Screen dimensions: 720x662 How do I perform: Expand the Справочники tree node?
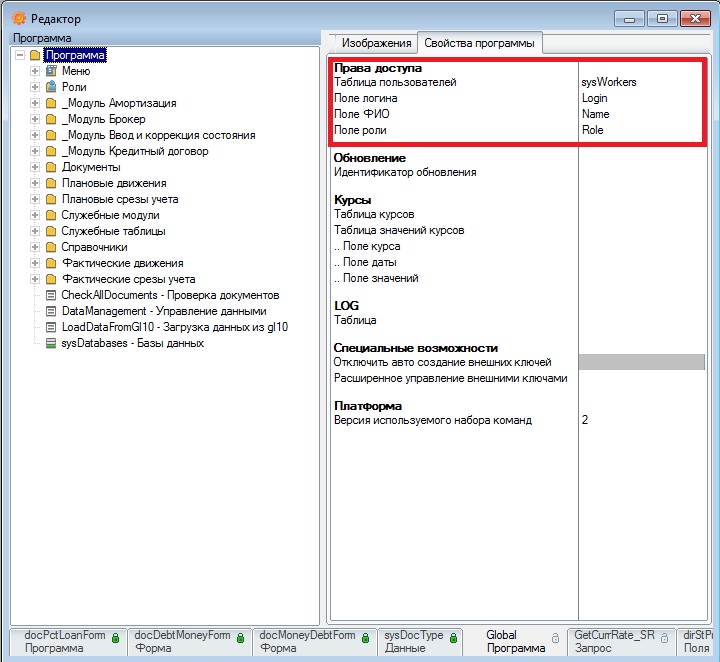pos(36,247)
